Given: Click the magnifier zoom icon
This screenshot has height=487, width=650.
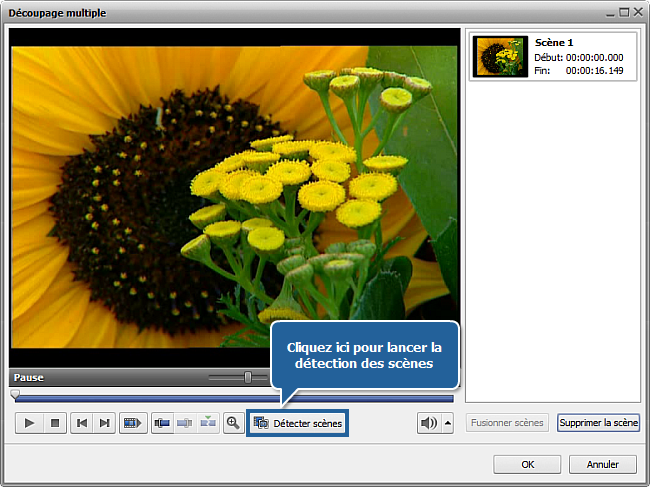Looking at the screenshot, I should pos(233,423).
